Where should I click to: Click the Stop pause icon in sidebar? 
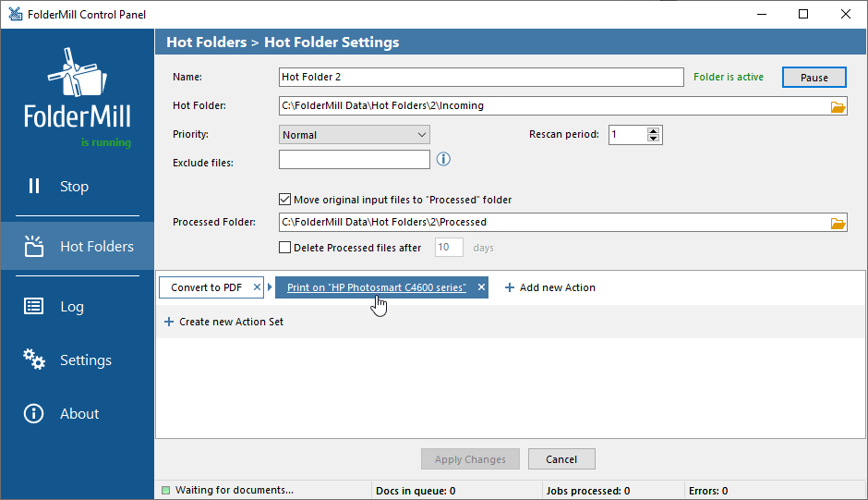[x=34, y=186]
